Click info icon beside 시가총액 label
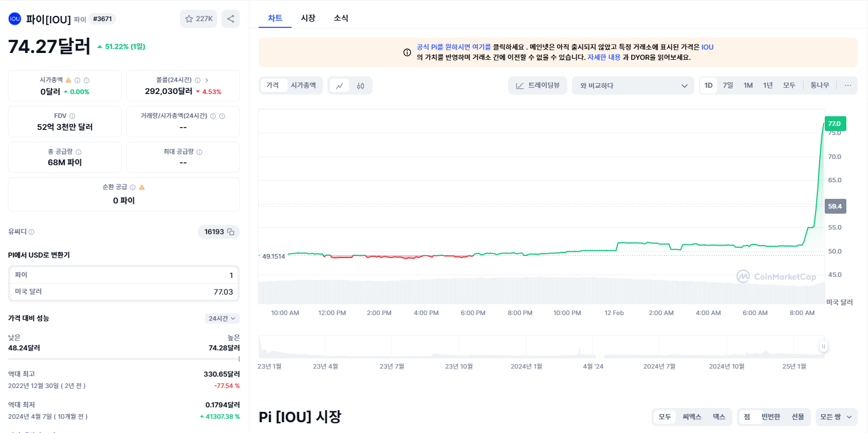 [77, 80]
